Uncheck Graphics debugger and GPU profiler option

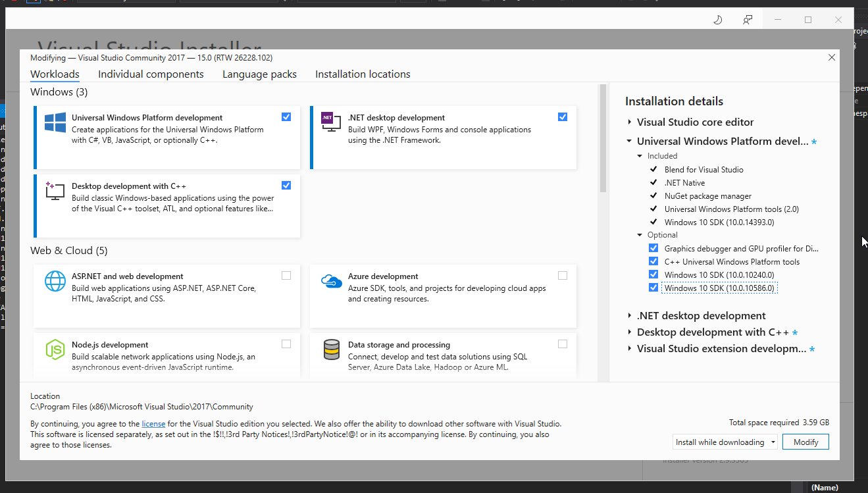(653, 248)
